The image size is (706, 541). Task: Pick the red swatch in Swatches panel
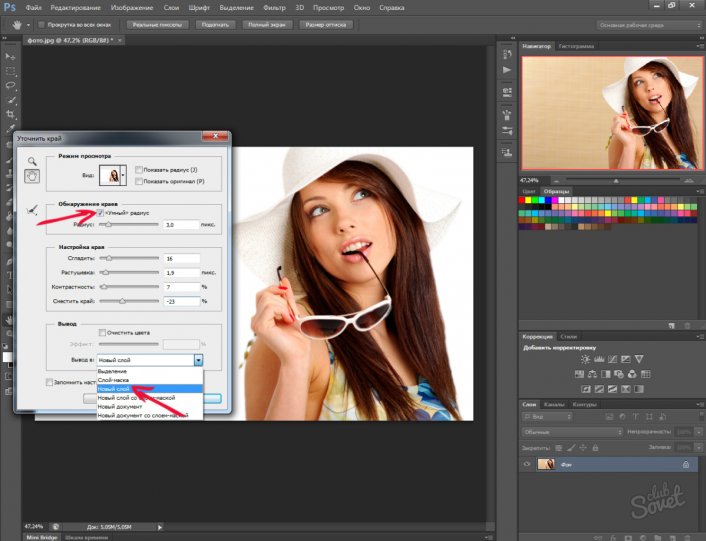[x=522, y=200]
